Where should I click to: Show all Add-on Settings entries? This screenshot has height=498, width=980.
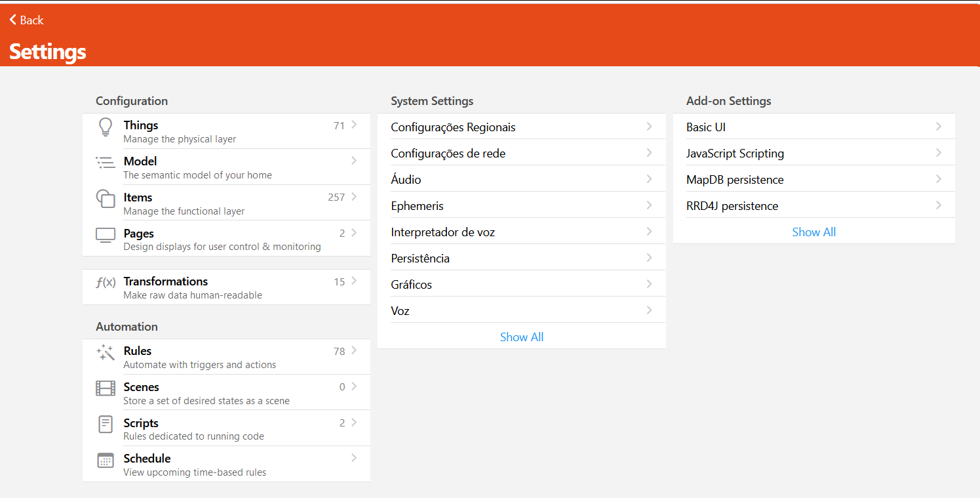[x=813, y=232]
